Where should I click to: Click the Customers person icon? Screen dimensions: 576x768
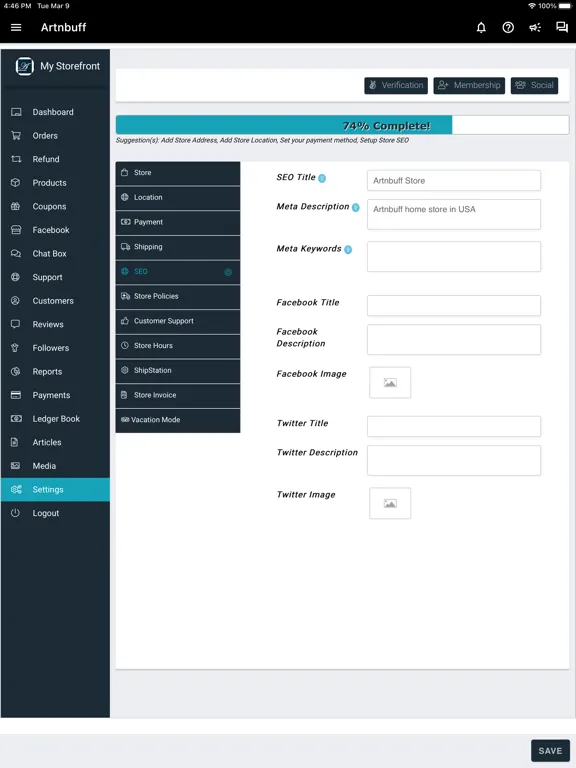pos(16,301)
